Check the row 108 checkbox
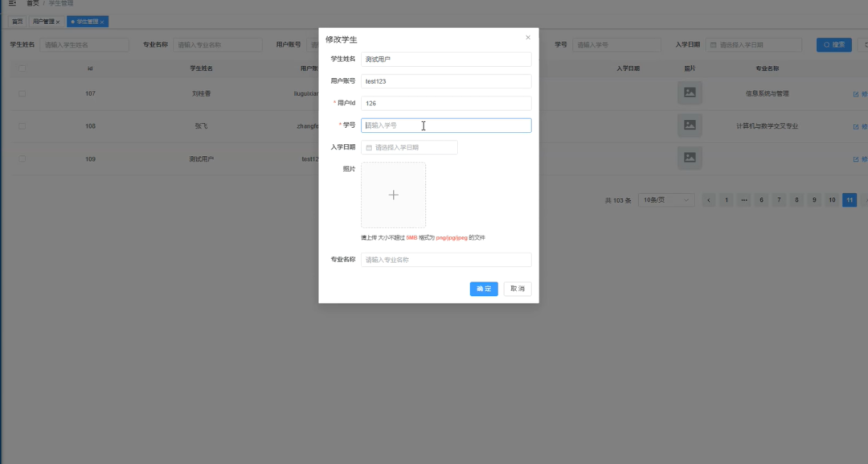This screenshot has width=868, height=464. click(23, 126)
